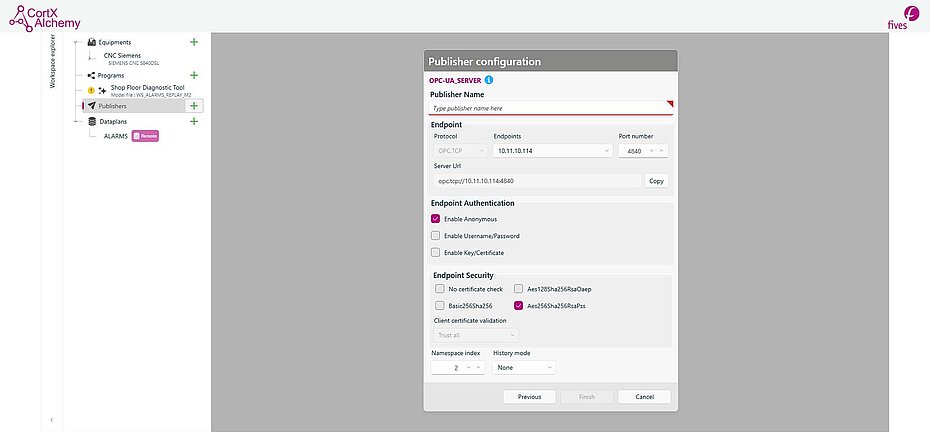
Task: Click the Copy server URL button
Action: (x=656, y=181)
